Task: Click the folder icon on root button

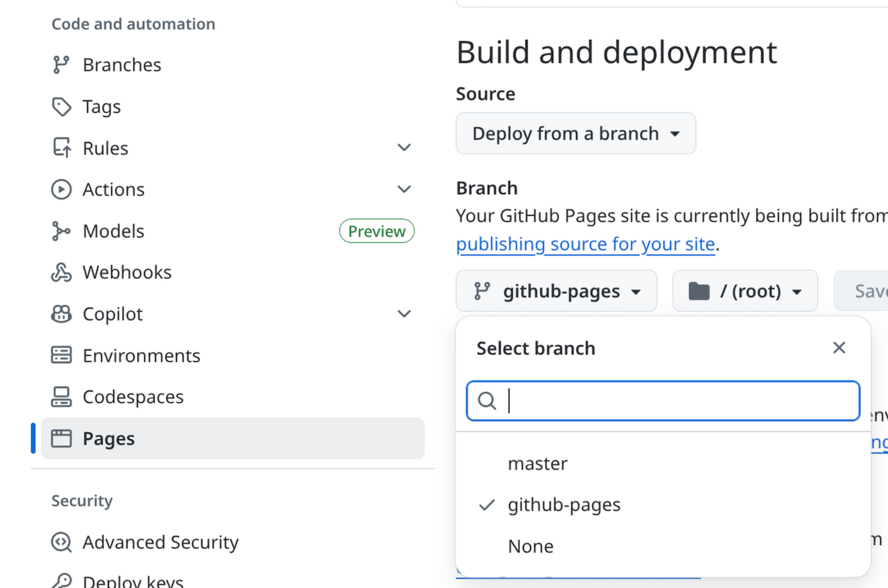Action: pyautogui.click(x=699, y=291)
